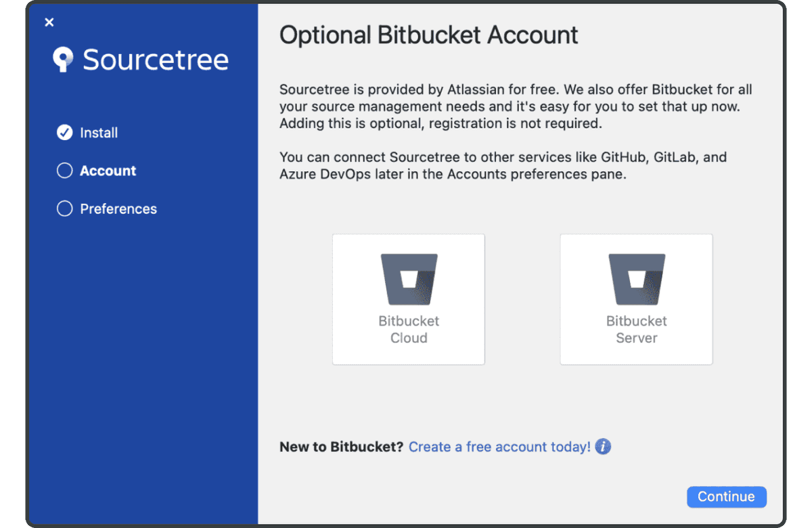Open the 'Create a free account today!' link
812x528 pixels.
tap(499, 447)
